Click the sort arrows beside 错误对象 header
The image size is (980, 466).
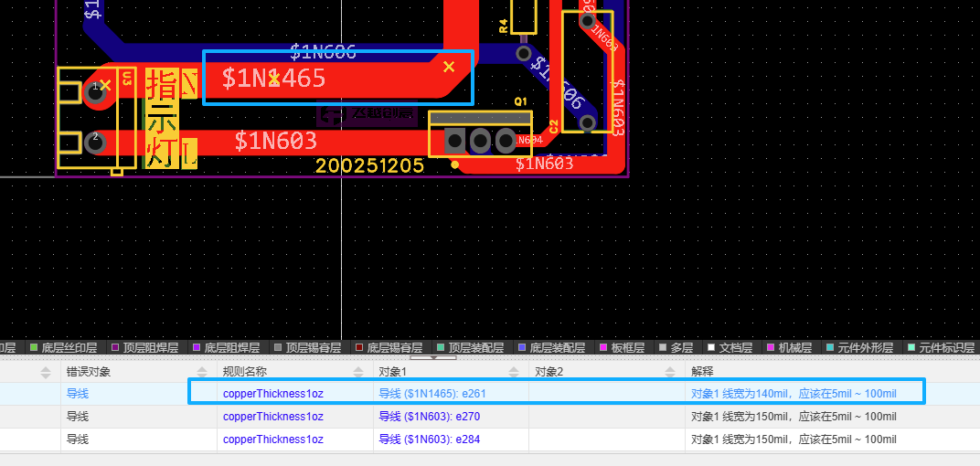click(201, 372)
